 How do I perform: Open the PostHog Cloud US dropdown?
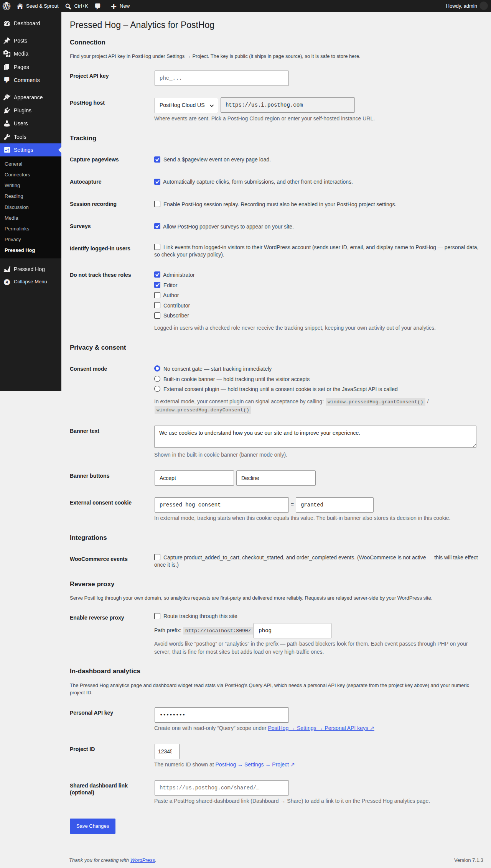(186, 105)
